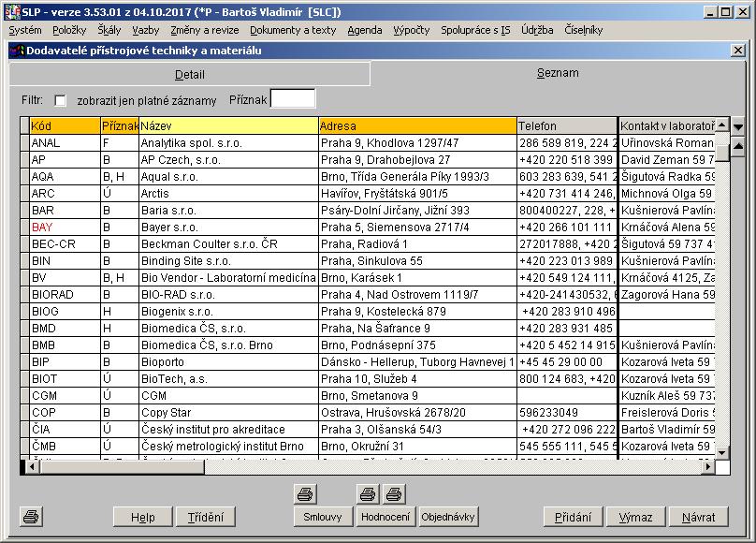This screenshot has width=756, height=543.
Task: Click the down-arrow button beside table header
Action: pyautogui.click(x=738, y=127)
